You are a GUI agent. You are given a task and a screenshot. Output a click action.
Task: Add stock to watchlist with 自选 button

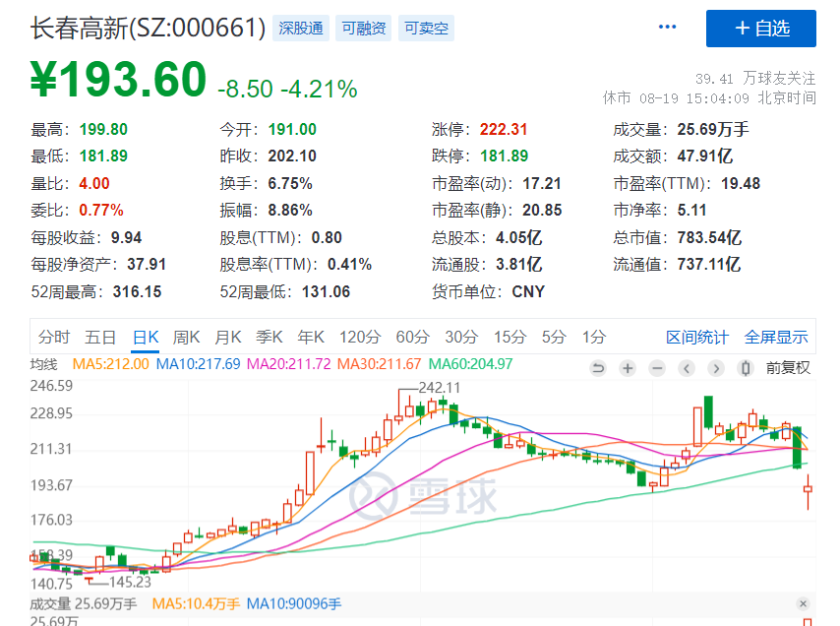coord(760,29)
